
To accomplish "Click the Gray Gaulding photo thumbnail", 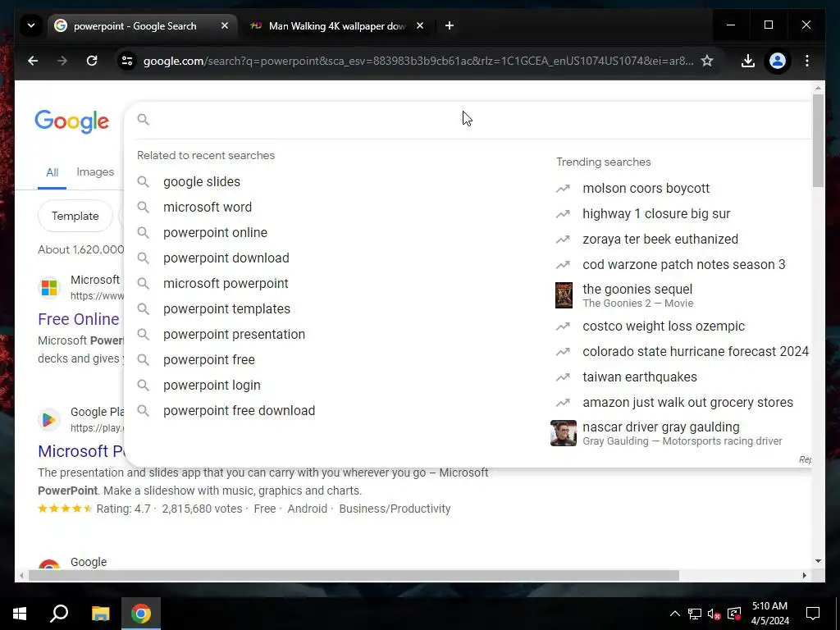I will (564, 433).
